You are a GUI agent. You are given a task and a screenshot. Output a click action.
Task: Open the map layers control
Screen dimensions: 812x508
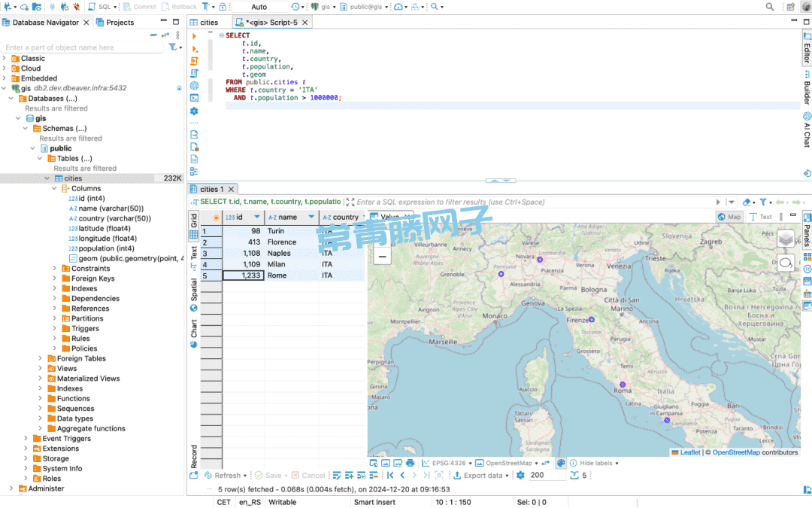[x=786, y=239]
